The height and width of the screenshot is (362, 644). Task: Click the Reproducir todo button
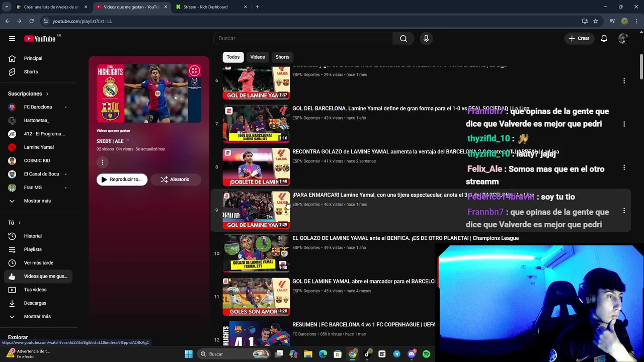(x=122, y=179)
